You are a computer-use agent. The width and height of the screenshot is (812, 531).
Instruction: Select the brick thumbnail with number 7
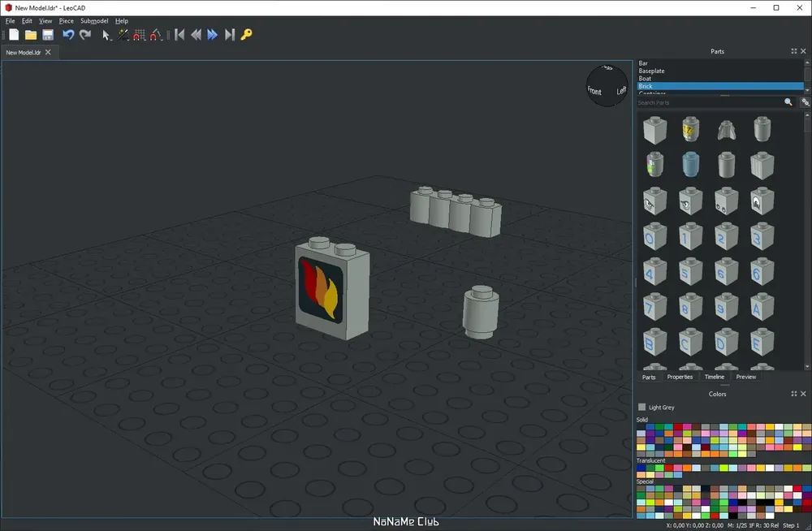click(654, 307)
